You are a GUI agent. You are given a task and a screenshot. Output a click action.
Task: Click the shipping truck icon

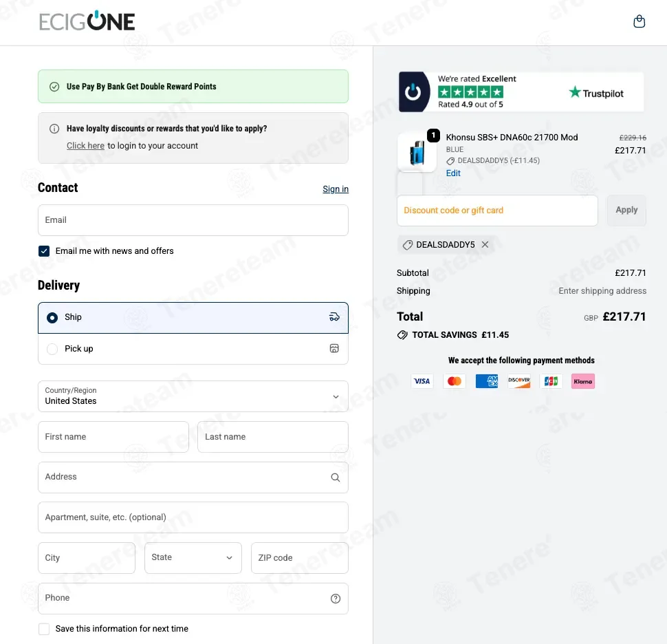334,317
